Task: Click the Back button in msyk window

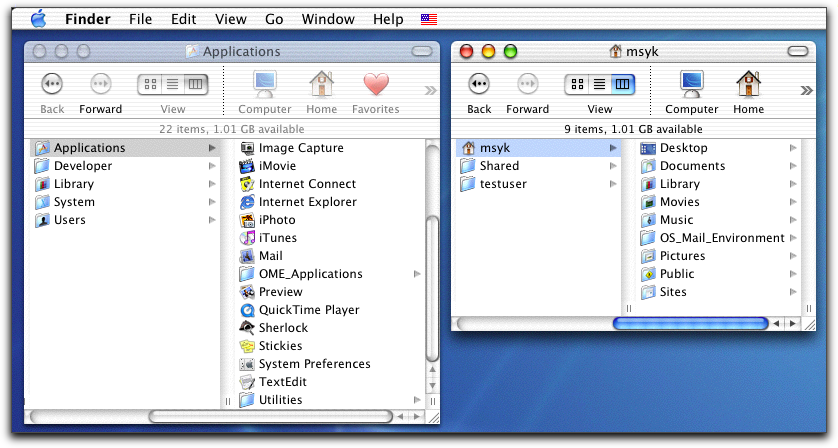Action: tap(479, 85)
